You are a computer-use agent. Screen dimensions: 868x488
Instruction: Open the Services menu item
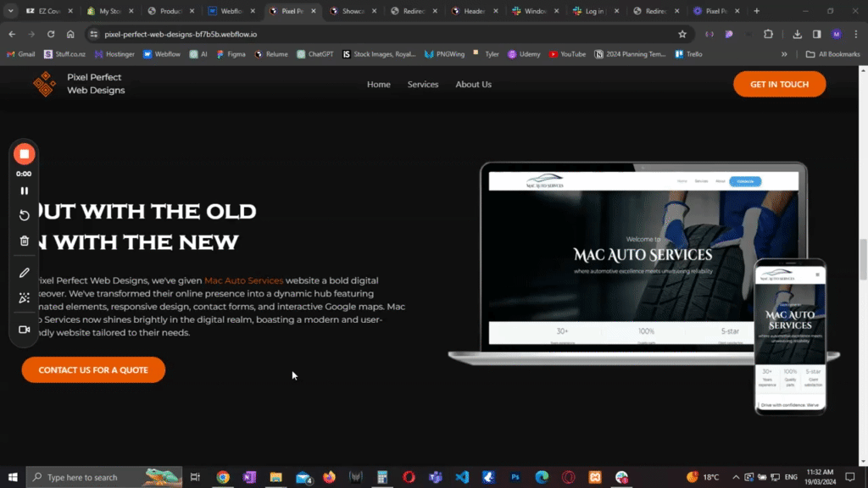tap(423, 85)
